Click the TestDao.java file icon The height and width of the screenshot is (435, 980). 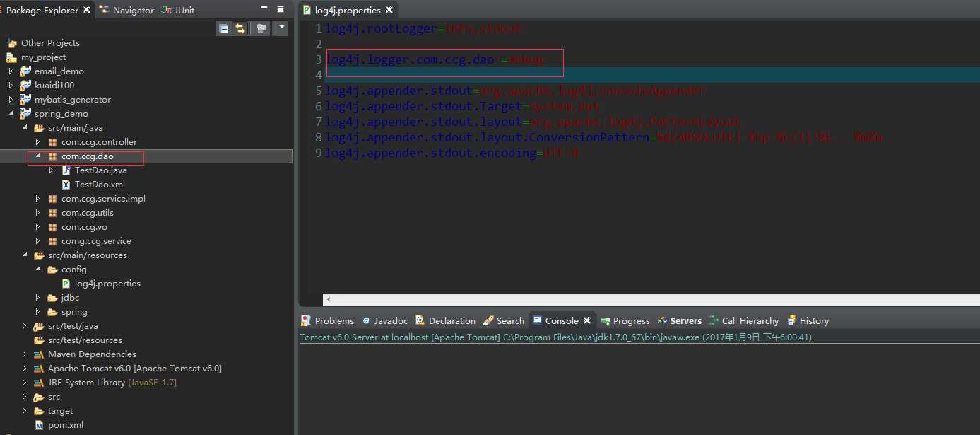66,170
